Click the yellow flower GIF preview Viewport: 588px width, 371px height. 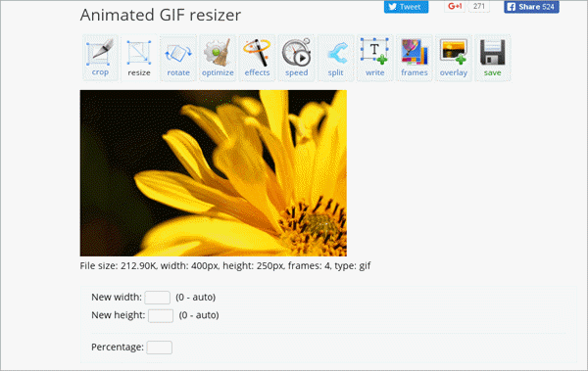[x=213, y=172]
